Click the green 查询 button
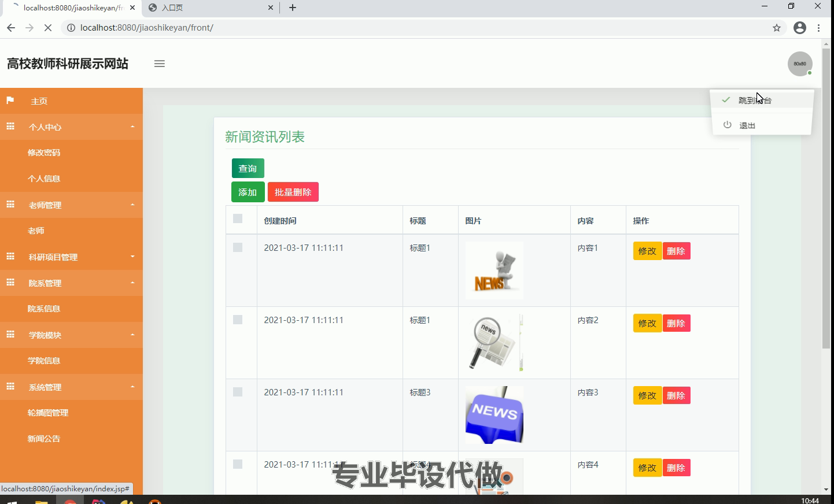The width and height of the screenshot is (834, 504). tap(248, 168)
